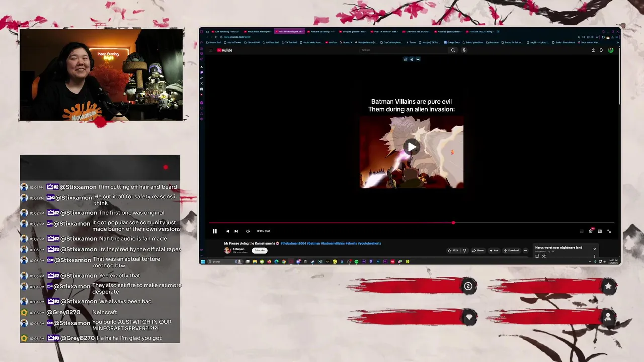Seek on the red video progress bar

[x=412, y=223]
